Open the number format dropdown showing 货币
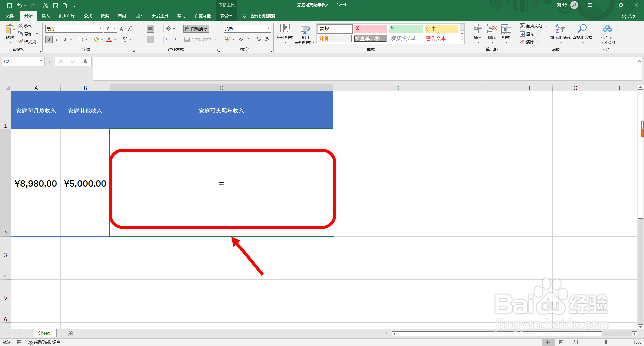644x346 pixels. click(x=268, y=29)
